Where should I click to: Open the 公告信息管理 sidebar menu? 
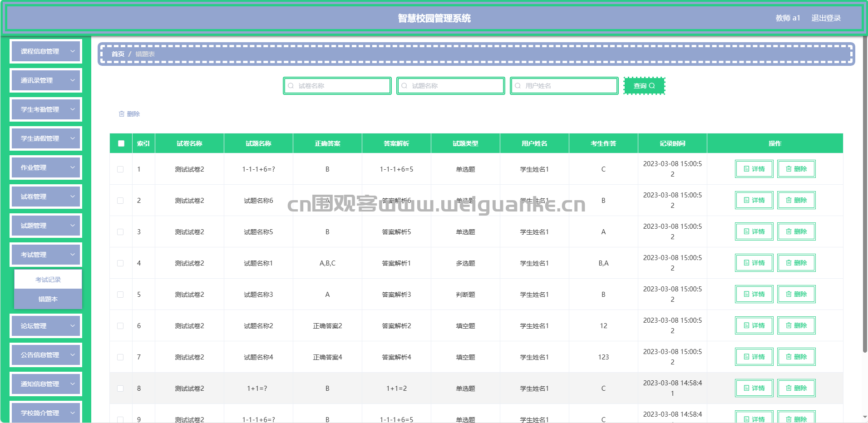(x=46, y=355)
